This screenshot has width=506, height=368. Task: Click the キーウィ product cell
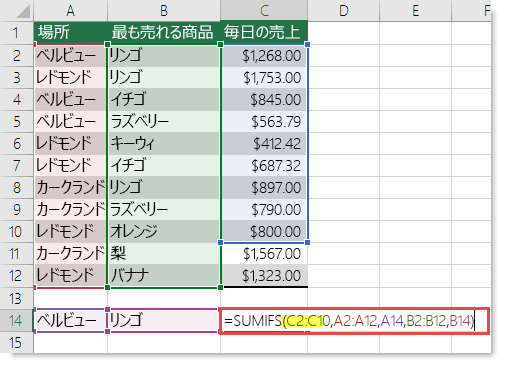(x=164, y=143)
